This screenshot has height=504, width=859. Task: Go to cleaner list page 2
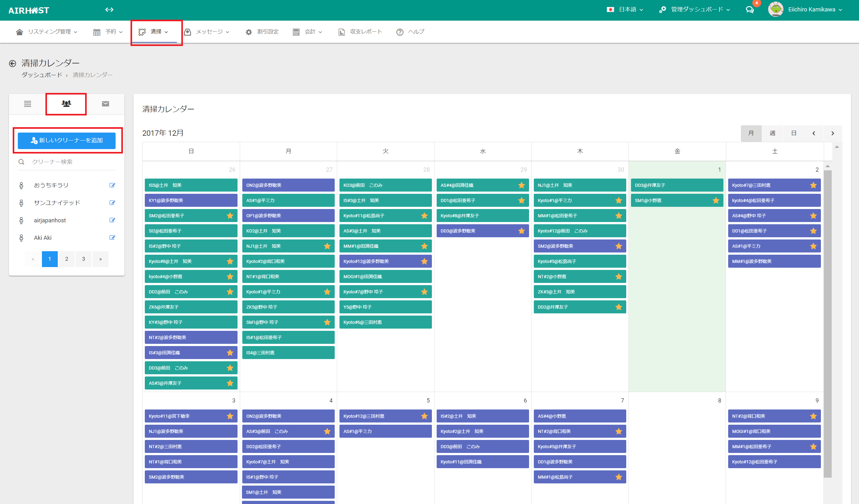point(66,259)
